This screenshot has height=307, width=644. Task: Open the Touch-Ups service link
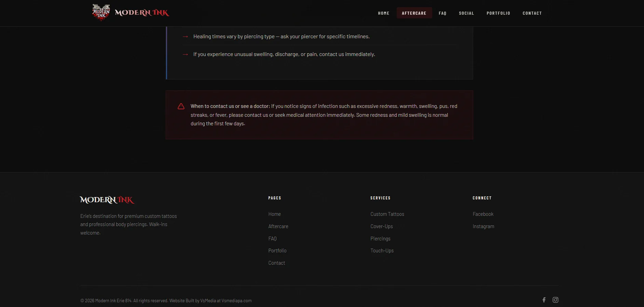[x=382, y=251]
